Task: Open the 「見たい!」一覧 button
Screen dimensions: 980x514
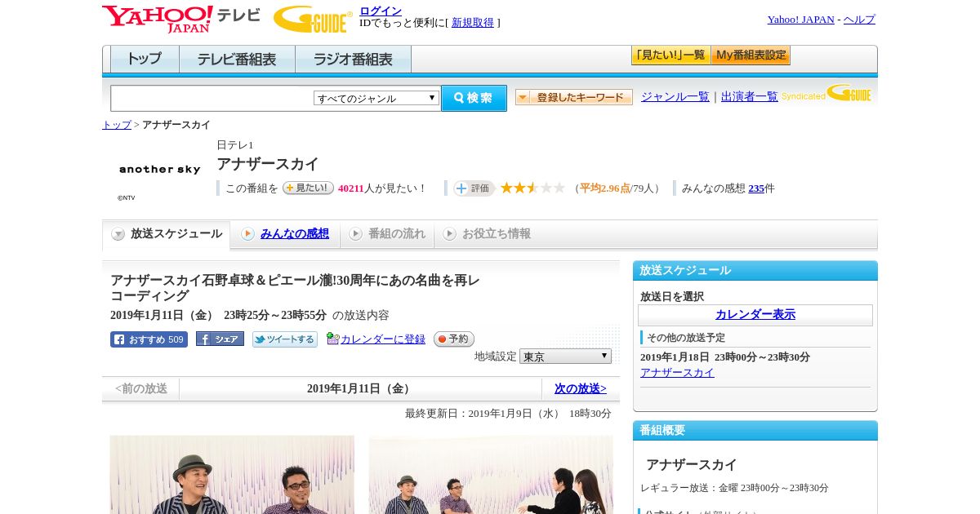Action: (670, 55)
